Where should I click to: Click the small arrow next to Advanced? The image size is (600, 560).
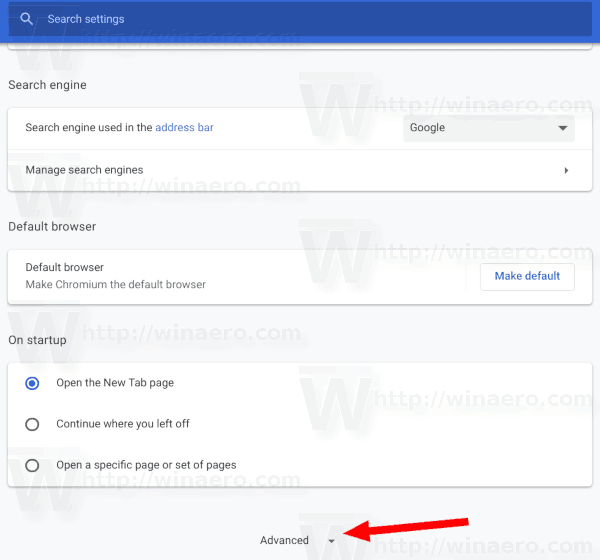pyautogui.click(x=331, y=541)
